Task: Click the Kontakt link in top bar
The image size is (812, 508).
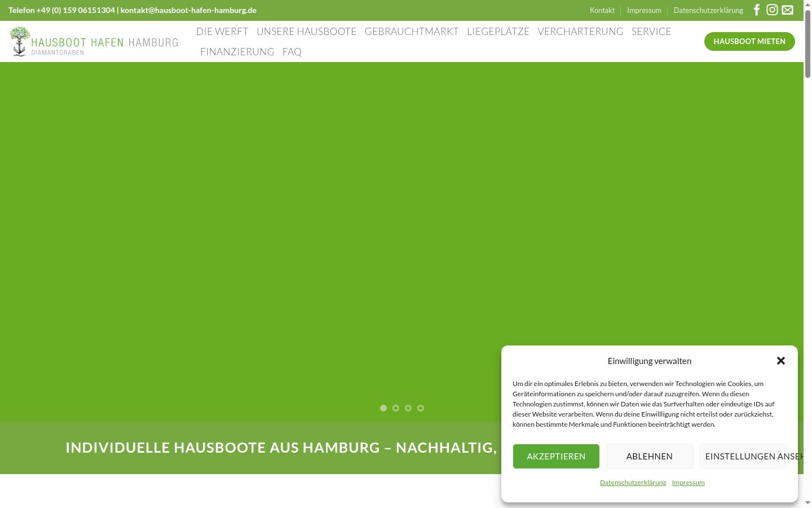Action: click(x=602, y=10)
